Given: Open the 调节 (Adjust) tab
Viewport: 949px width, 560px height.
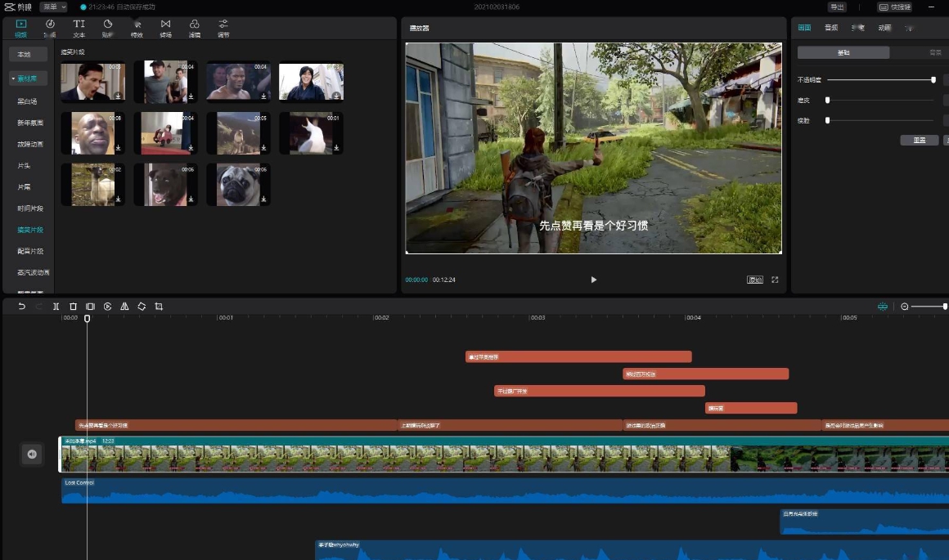Looking at the screenshot, I should click(223, 28).
